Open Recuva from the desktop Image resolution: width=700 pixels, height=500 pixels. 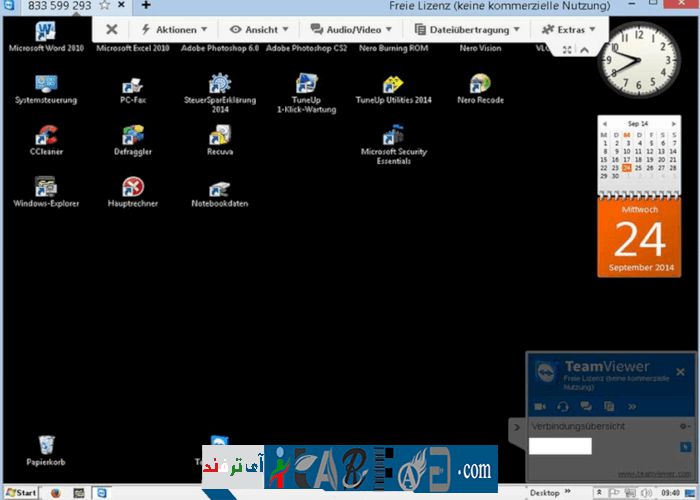pyautogui.click(x=220, y=136)
